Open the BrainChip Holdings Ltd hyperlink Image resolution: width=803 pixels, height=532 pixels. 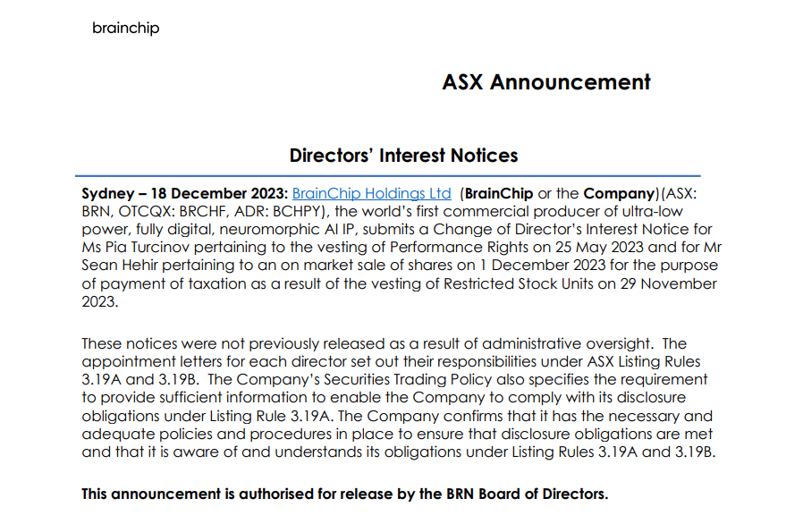(x=371, y=193)
